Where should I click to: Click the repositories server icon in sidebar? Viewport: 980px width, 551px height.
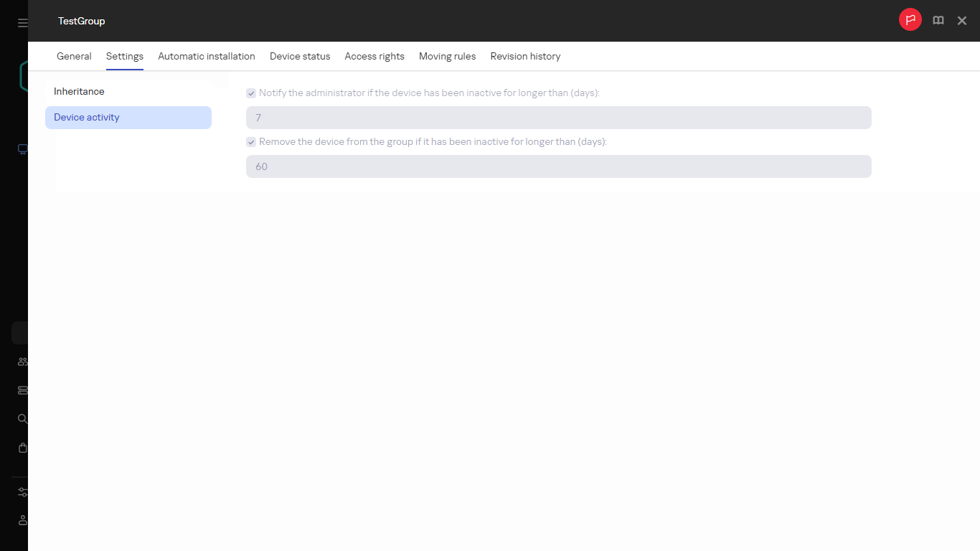click(22, 390)
